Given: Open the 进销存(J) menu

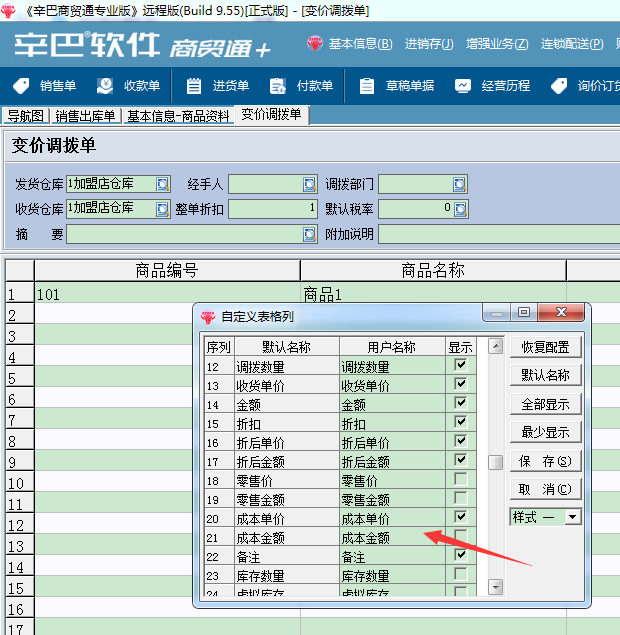Looking at the screenshot, I should [x=429, y=44].
